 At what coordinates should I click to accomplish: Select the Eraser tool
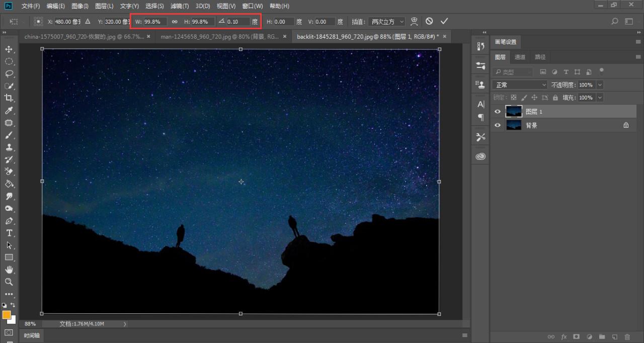click(9, 172)
